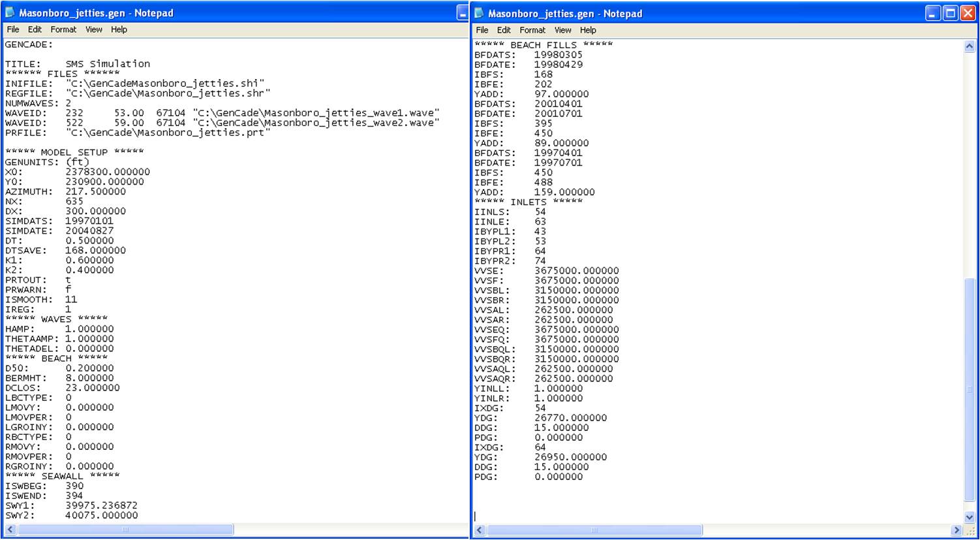Click D50 value 0.200000
Image resolution: width=980 pixels, height=540 pixels.
89,368
